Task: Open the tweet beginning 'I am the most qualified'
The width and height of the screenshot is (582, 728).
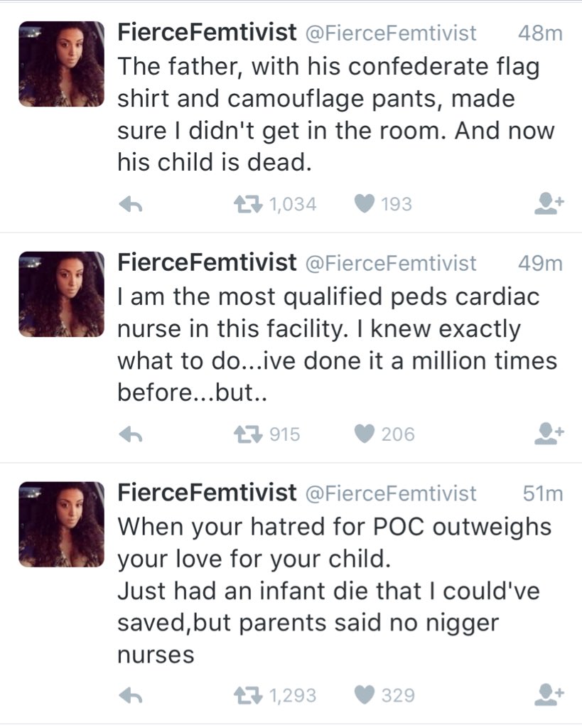Action: pos(337,344)
